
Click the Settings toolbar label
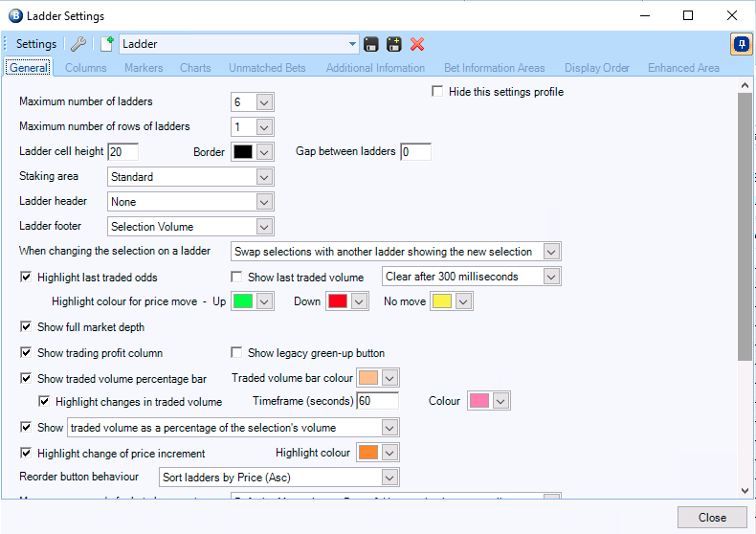pyautogui.click(x=36, y=44)
